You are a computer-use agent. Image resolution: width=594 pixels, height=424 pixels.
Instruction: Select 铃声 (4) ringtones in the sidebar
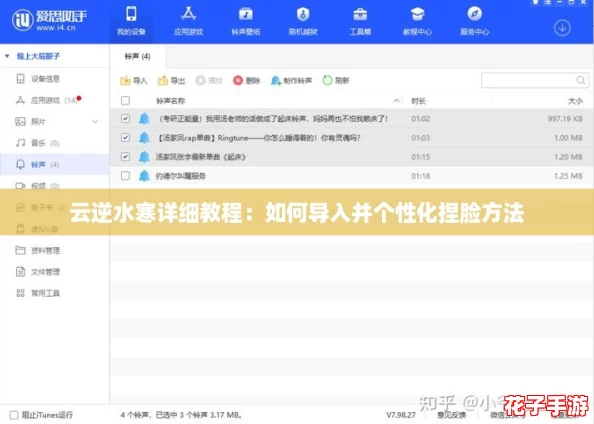[55, 164]
